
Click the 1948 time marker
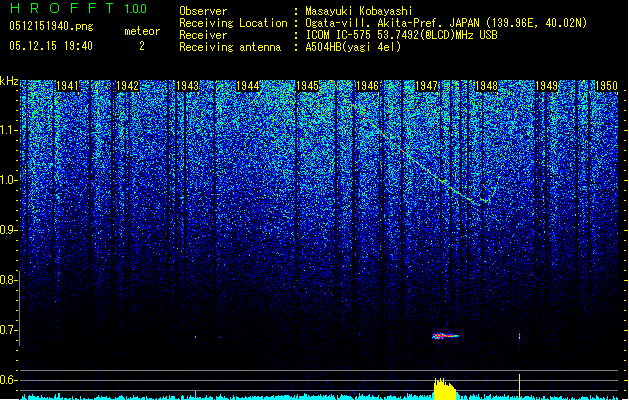[486, 86]
